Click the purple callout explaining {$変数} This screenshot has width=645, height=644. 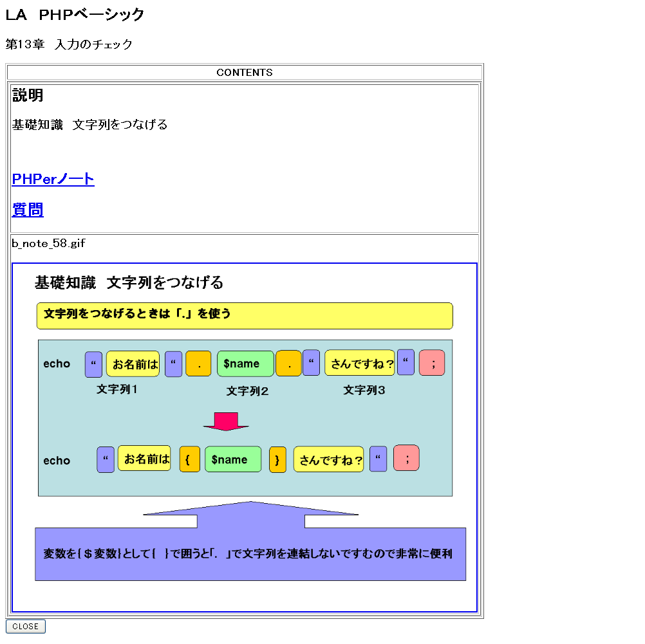250,554
